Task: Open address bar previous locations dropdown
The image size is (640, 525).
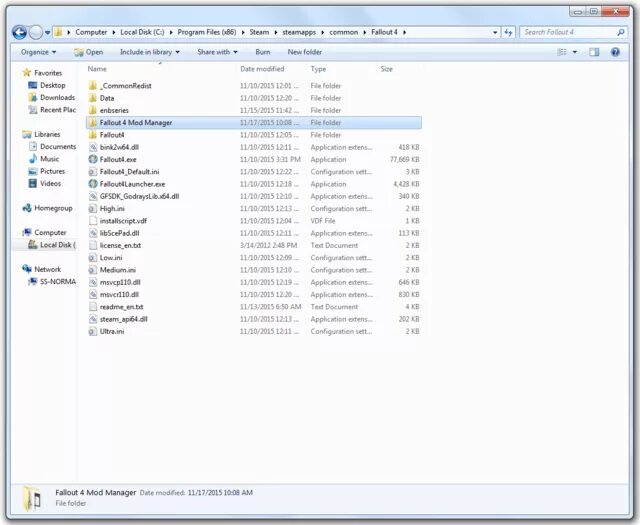Action: click(495, 32)
